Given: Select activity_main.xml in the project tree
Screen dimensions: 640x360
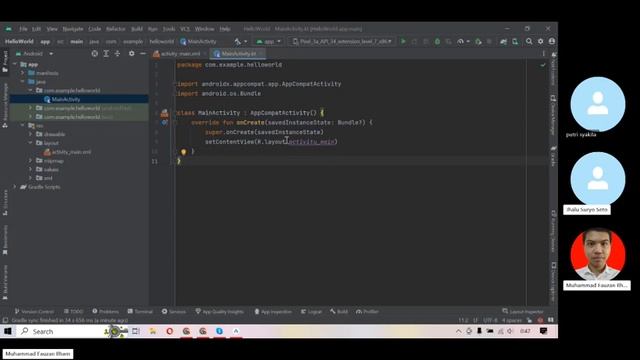Looking at the screenshot, I should (71, 152).
